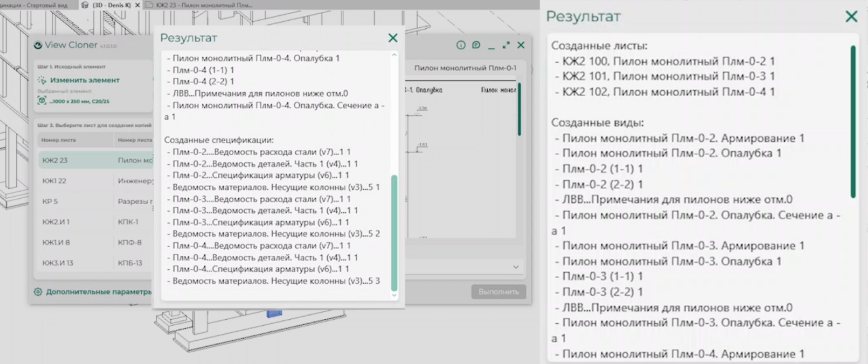Image resolution: width=868 pixels, height=364 pixels.
Task: Click the gear icon beside Дополнительные параметры
Action: (x=38, y=292)
